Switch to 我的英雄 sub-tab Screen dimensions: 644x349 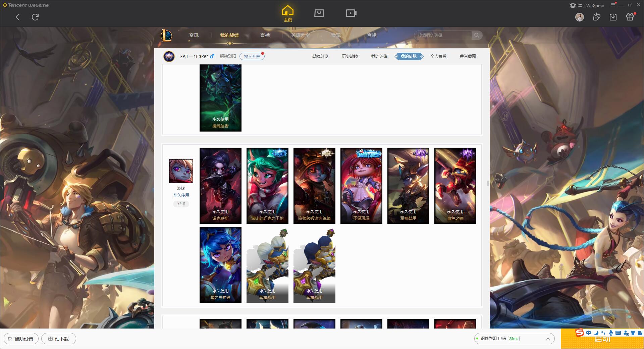click(x=379, y=56)
